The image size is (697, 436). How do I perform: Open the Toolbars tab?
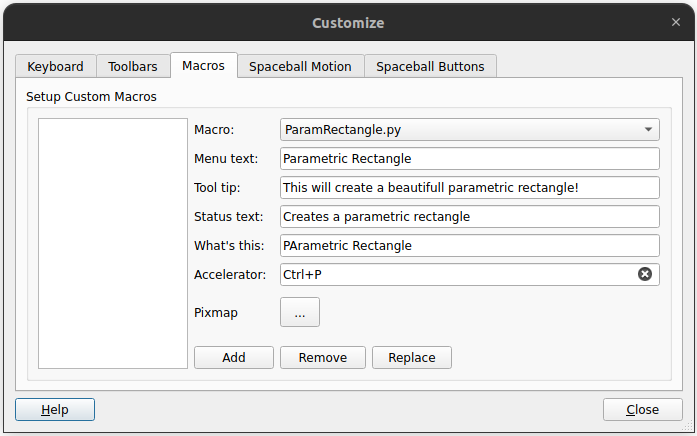point(133,66)
